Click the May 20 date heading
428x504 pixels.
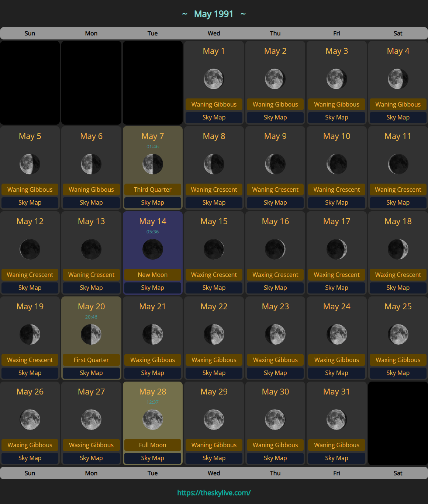[x=91, y=306]
